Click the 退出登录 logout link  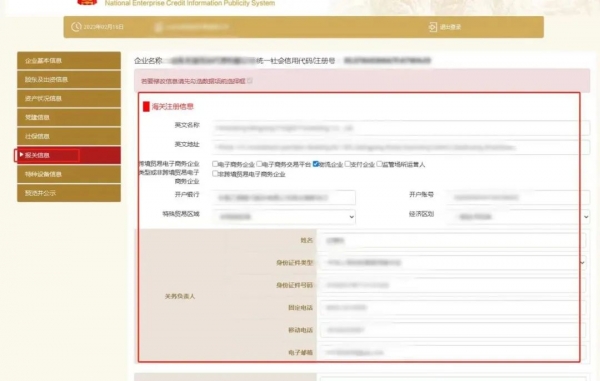pos(450,27)
